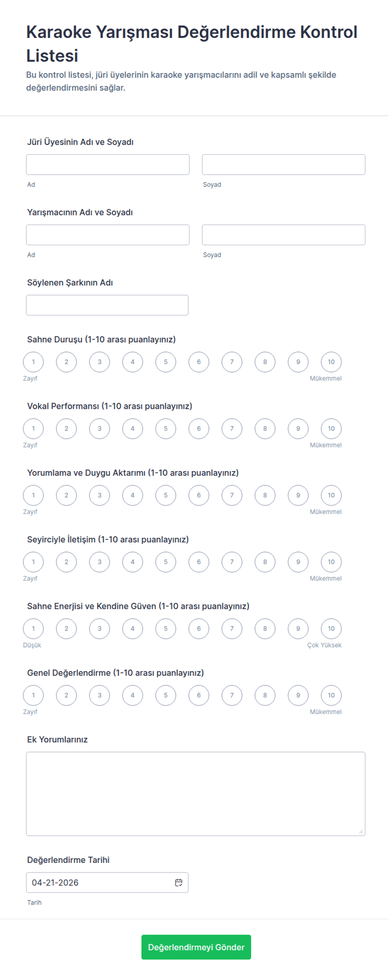Grab the textarea resize handle
Viewport: 388px width, 980px height.
[361, 832]
